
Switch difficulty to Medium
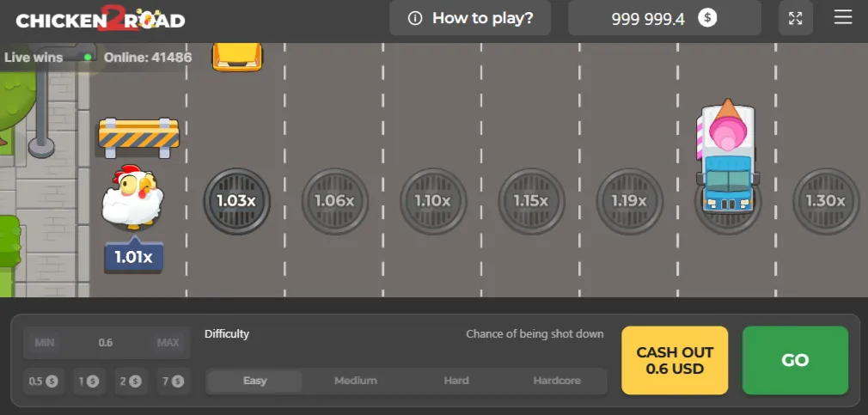pyautogui.click(x=356, y=381)
